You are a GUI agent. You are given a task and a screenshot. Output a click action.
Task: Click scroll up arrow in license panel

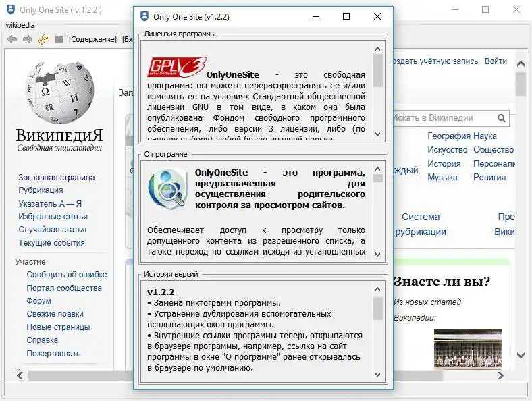point(377,49)
